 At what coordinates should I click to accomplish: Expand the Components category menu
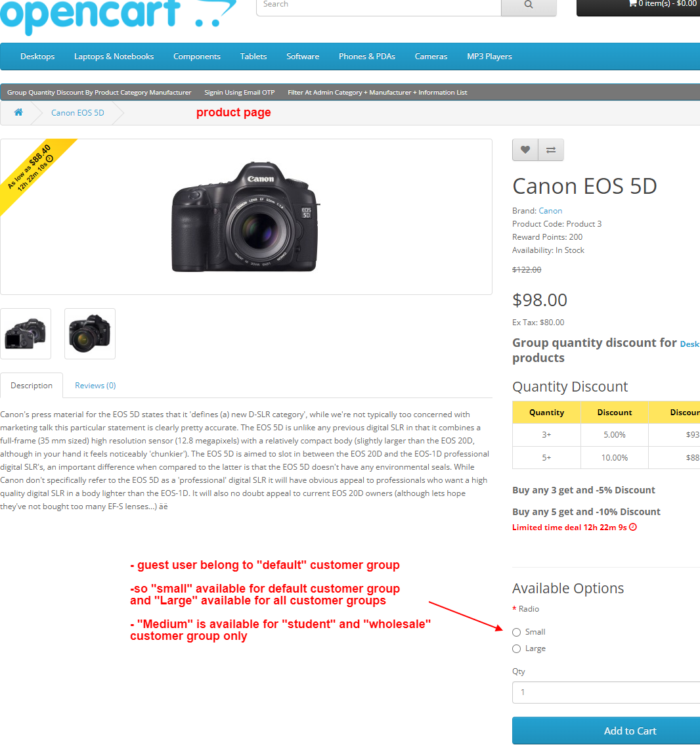(196, 56)
